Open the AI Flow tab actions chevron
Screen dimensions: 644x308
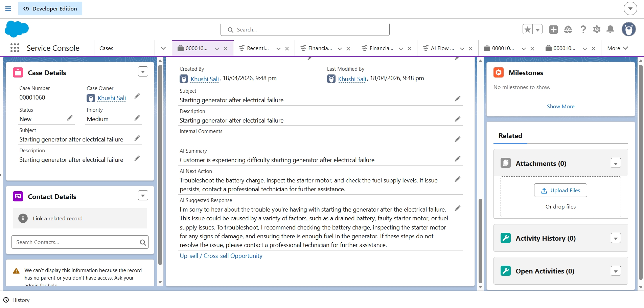click(462, 48)
